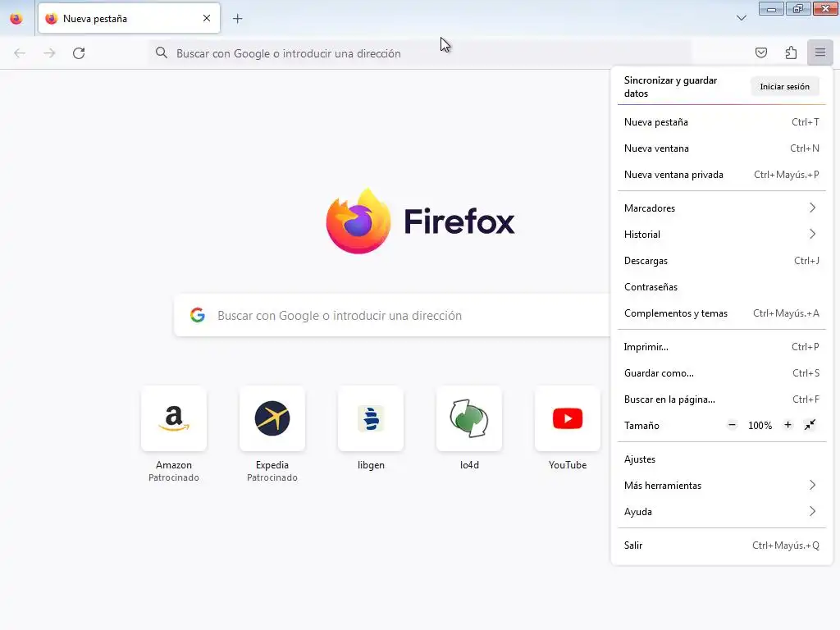Expand Más herramientas submenu

coord(721,486)
